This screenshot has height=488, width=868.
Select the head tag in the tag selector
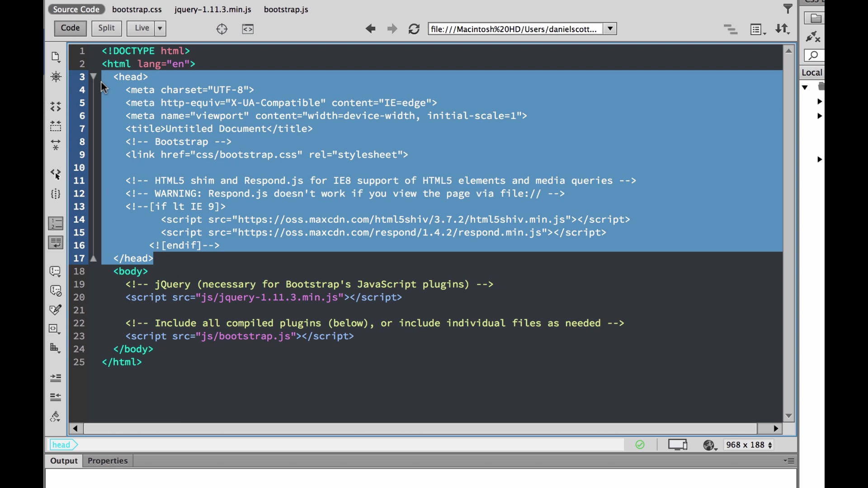63,445
